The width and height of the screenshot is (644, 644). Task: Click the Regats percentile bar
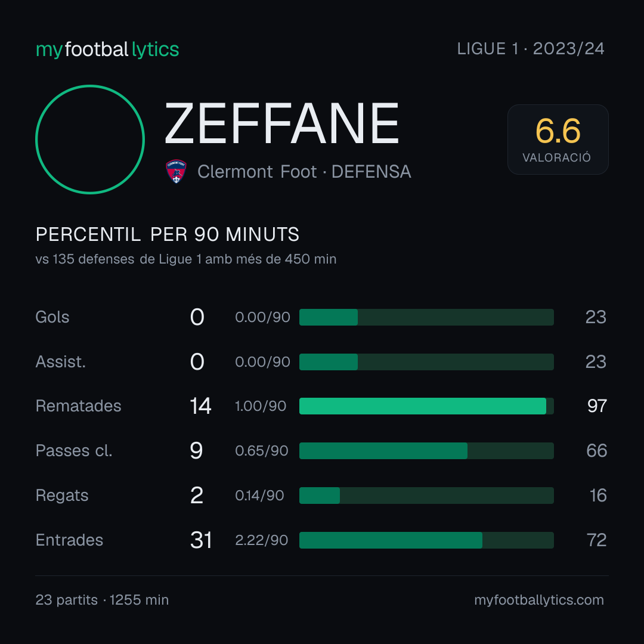[x=426, y=496]
